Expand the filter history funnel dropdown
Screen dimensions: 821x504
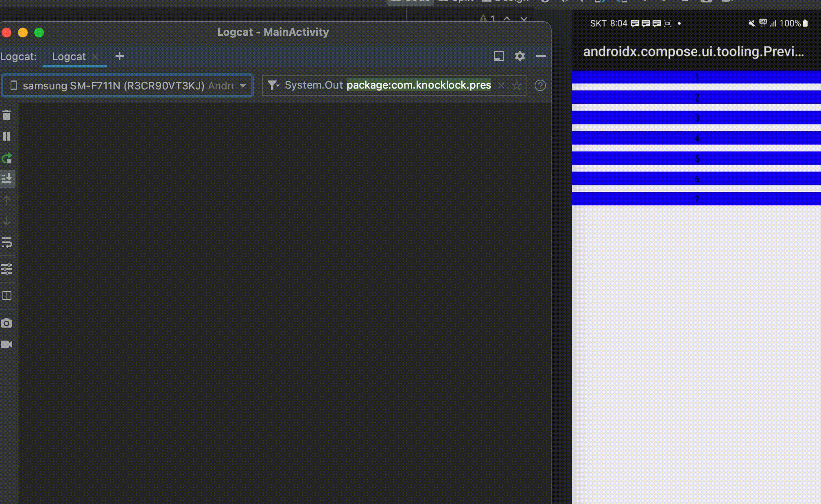pos(273,85)
